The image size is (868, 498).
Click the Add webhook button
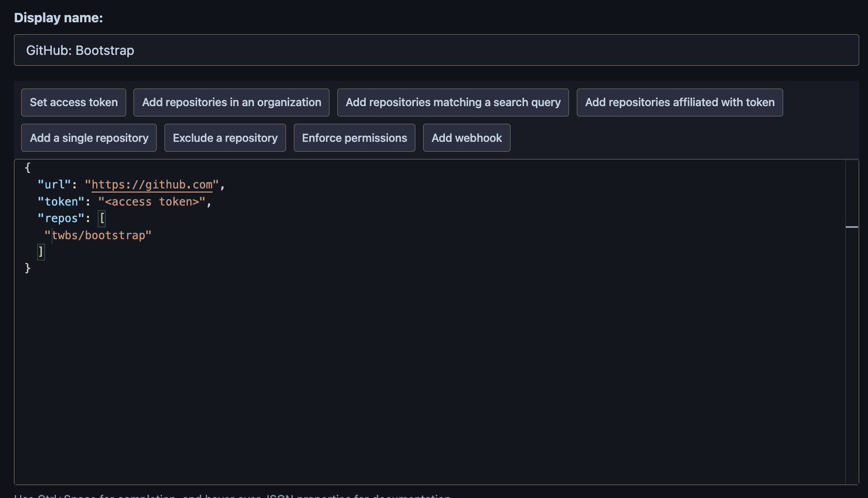[467, 138]
